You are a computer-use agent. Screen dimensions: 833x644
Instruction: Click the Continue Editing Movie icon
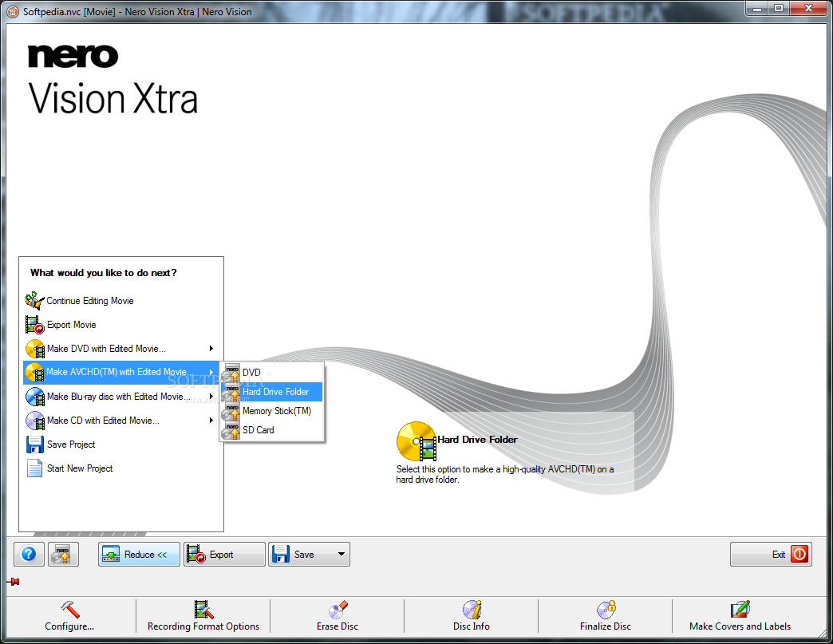[34, 301]
